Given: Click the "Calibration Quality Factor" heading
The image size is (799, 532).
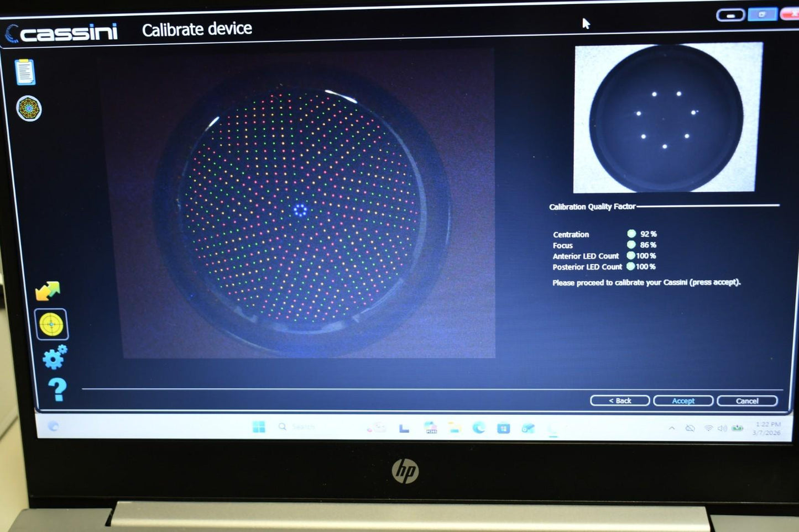Looking at the screenshot, I should (592, 207).
